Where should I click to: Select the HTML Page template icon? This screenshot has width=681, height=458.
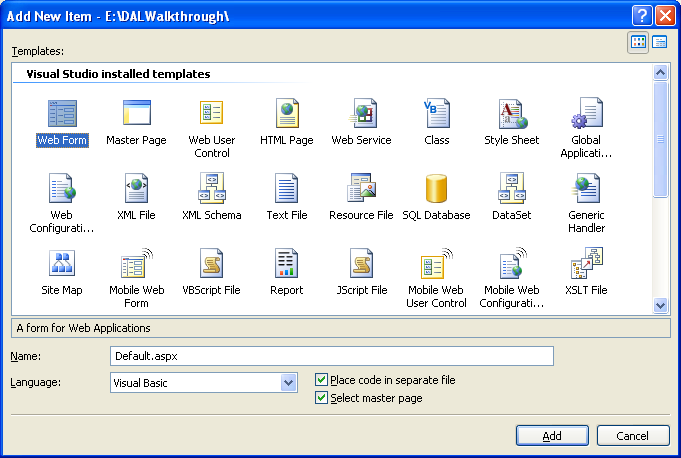coord(287,113)
